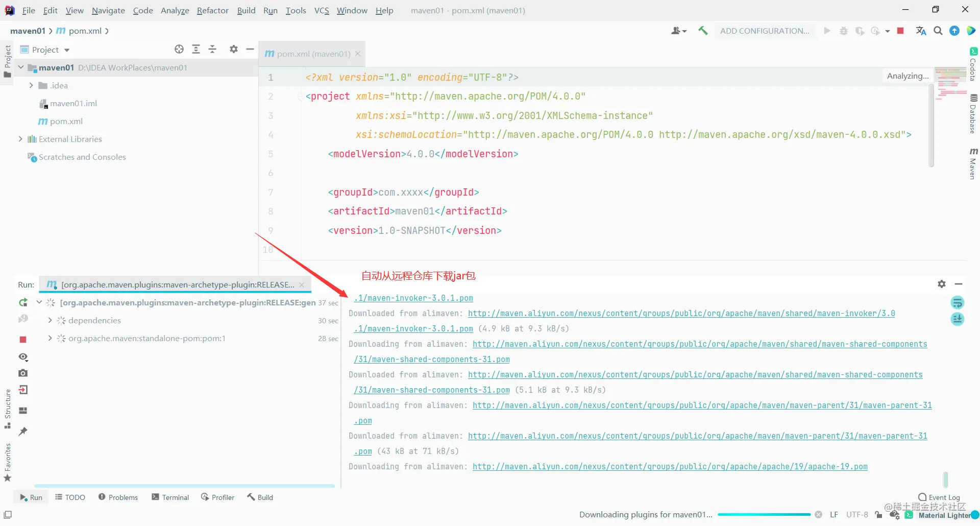Open Project panel settings gear

pyautogui.click(x=234, y=49)
